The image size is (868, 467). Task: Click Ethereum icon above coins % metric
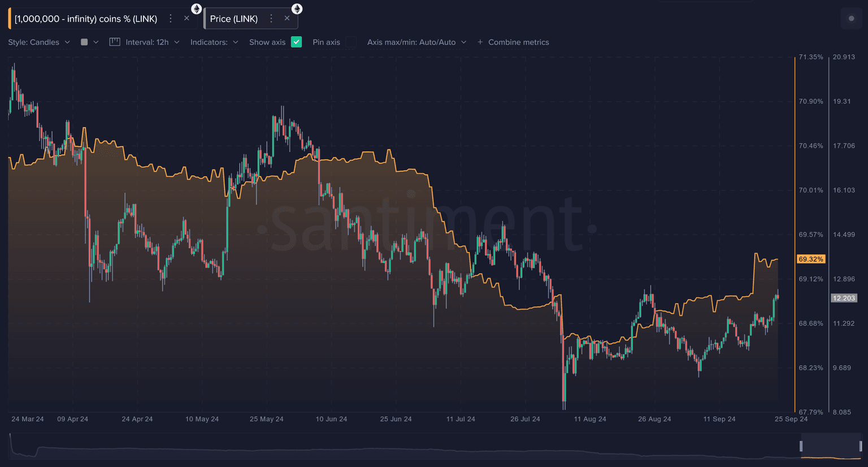point(196,8)
